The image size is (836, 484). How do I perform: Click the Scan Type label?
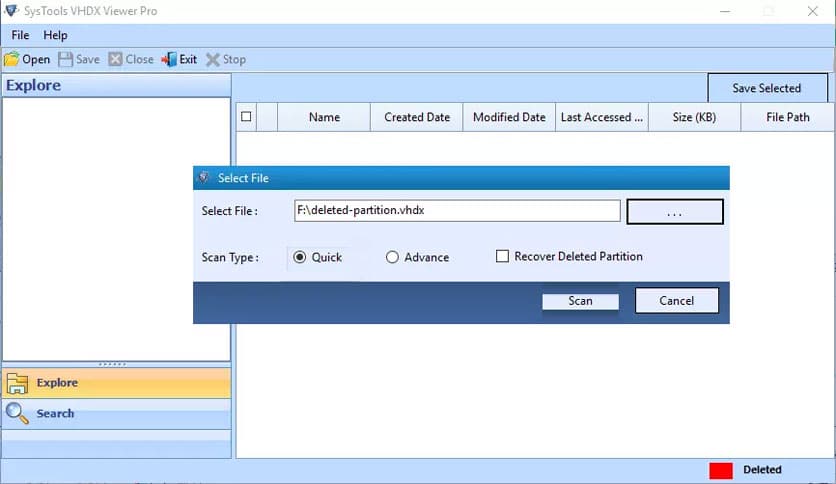[230, 257]
